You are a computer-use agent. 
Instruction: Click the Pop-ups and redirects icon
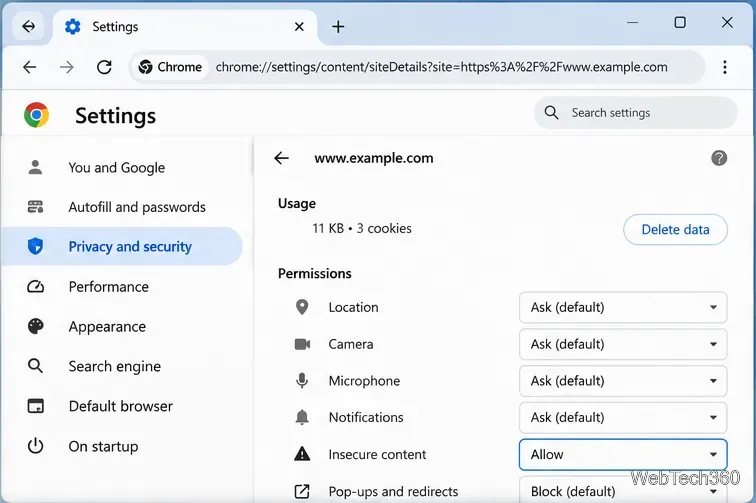pyautogui.click(x=302, y=491)
